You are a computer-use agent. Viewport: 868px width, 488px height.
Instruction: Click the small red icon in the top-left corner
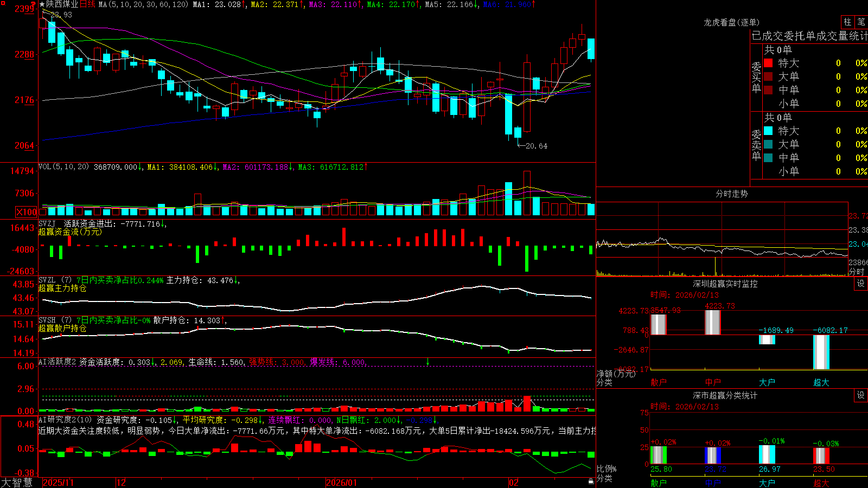pyautogui.click(x=3, y=3)
